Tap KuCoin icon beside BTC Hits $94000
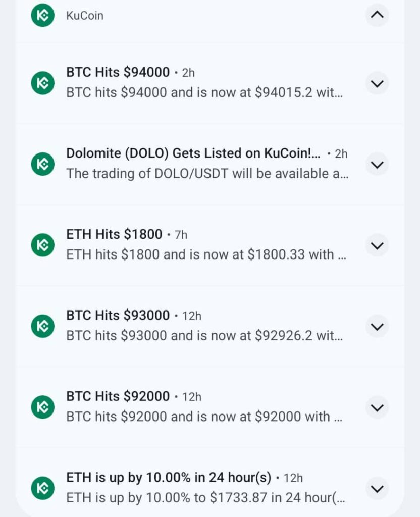Image resolution: width=420 pixels, height=517 pixels. point(43,83)
